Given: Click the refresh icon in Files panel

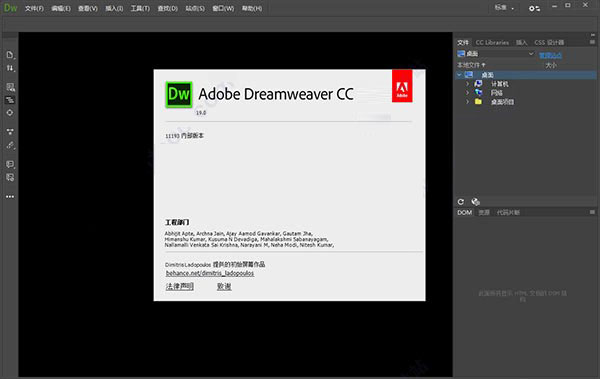Looking at the screenshot, I should pos(461,201).
